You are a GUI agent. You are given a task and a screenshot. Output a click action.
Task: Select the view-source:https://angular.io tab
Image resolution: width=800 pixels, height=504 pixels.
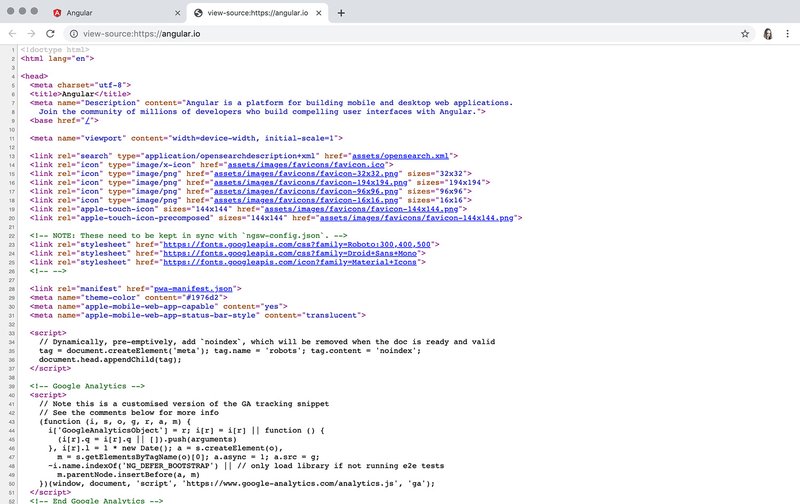click(257, 13)
